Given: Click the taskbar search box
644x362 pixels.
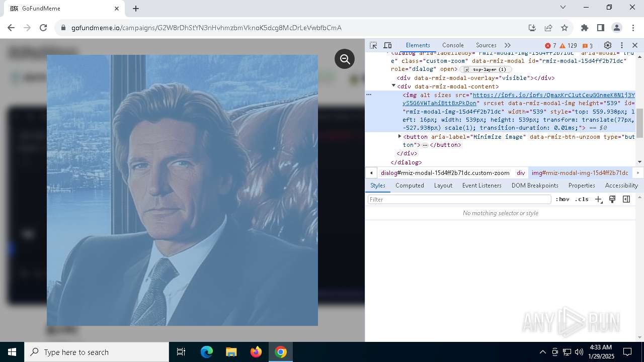Looking at the screenshot, I should click(x=97, y=352).
